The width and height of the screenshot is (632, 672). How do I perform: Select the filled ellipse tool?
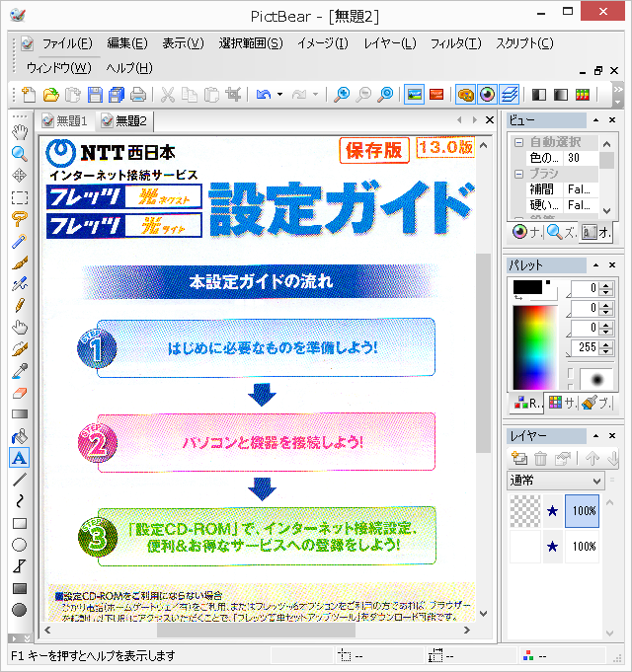[20, 610]
